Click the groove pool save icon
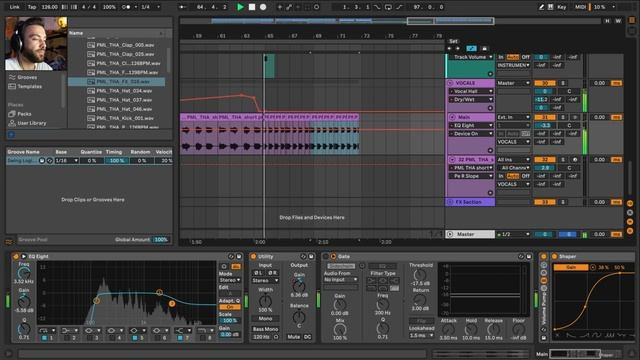This screenshot has height=360, width=640. tap(42, 161)
